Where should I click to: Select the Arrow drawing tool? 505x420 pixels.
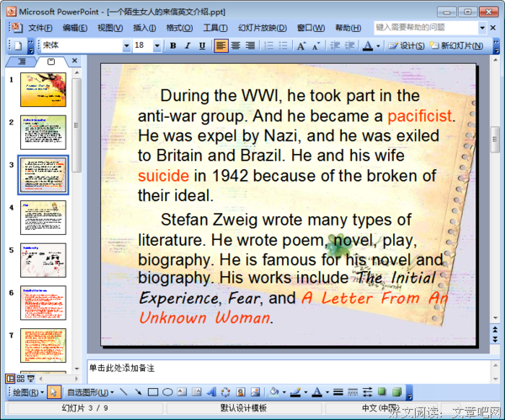(138, 392)
